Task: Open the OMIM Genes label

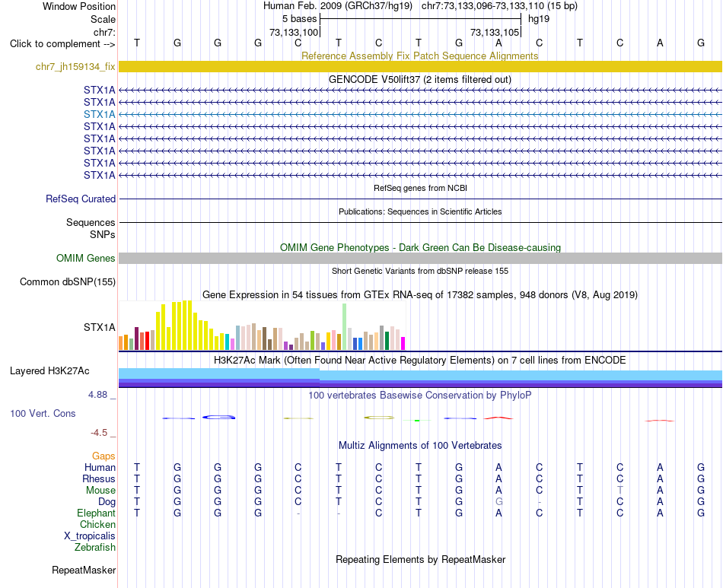Action: pos(85,258)
